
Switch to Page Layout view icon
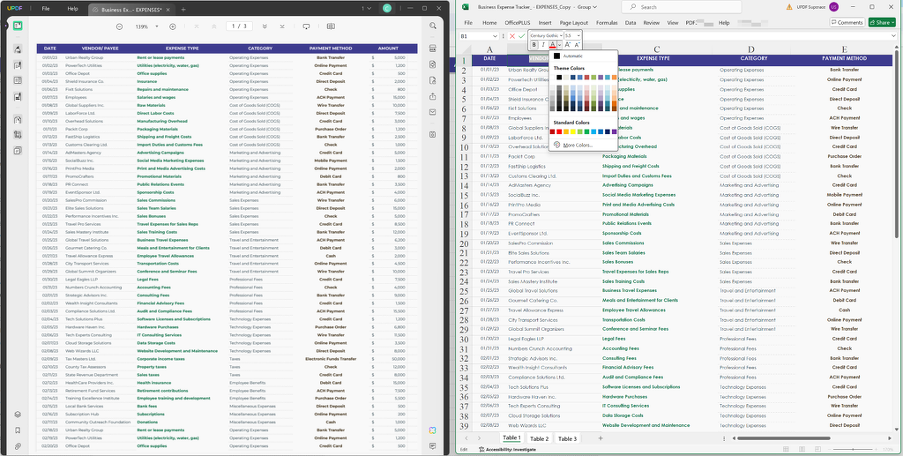pos(801,449)
